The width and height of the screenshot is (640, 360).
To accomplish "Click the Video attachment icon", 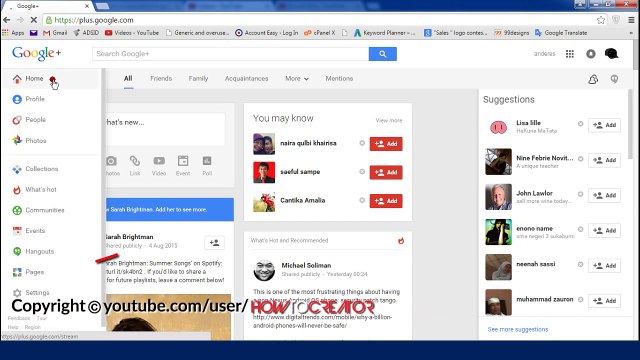I will 159,165.
